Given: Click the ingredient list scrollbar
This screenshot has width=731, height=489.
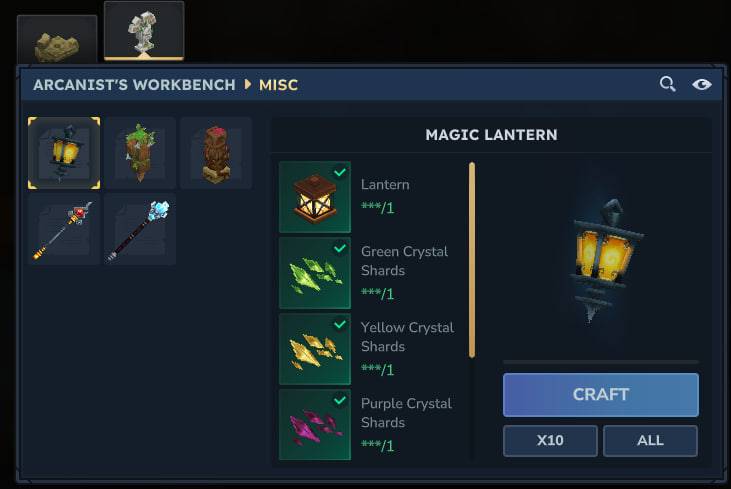Looking at the screenshot, I should pyautogui.click(x=472, y=260).
